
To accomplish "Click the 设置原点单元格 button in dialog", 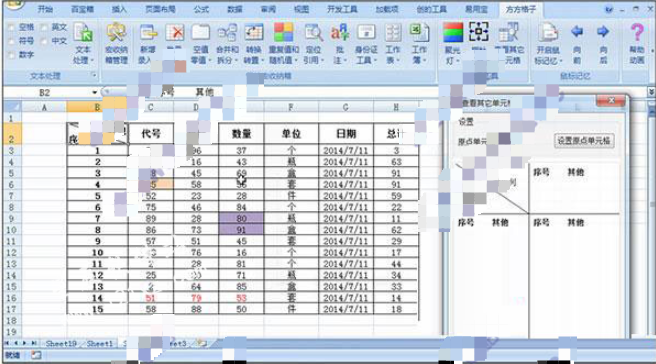I will point(584,141).
